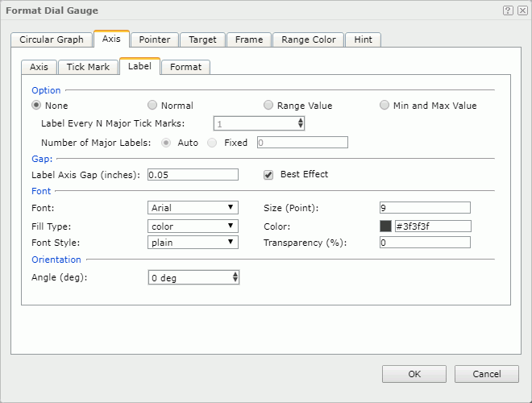Click the Angle (deg) spinner arrows
The width and height of the screenshot is (532, 403).
tap(235, 277)
